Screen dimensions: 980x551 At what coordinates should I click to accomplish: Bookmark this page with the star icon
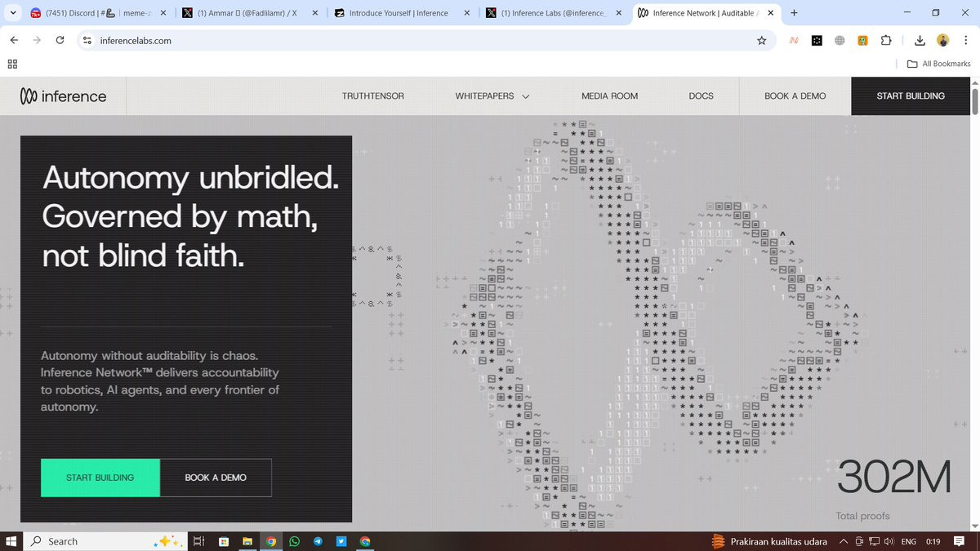pos(761,40)
